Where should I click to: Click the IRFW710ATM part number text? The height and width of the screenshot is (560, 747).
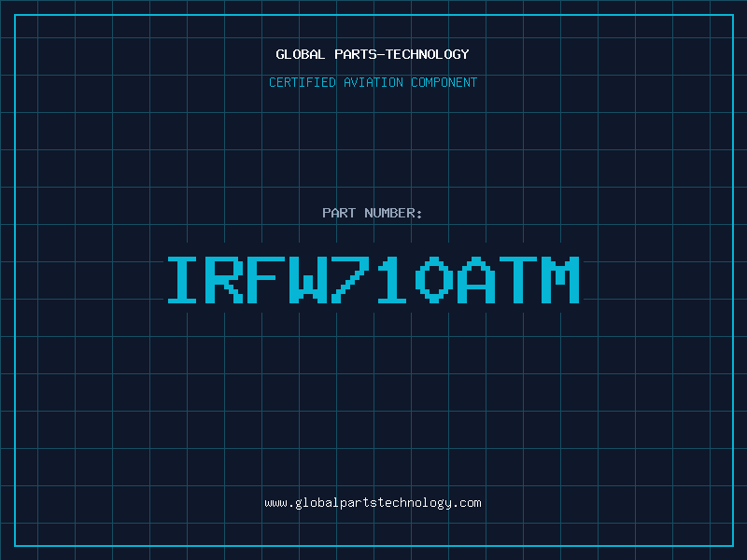[x=373, y=280]
